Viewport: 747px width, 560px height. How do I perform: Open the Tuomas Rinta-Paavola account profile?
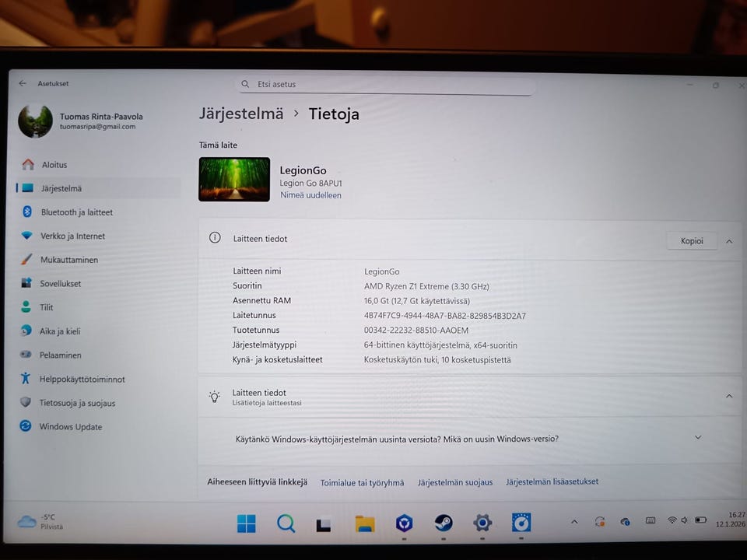81,121
